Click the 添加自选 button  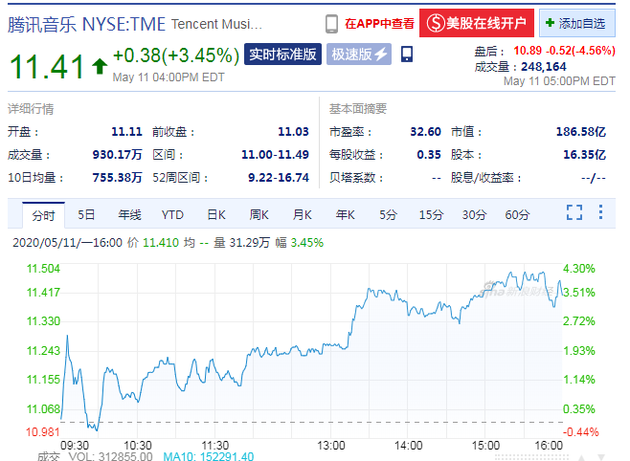pyautogui.click(x=577, y=23)
